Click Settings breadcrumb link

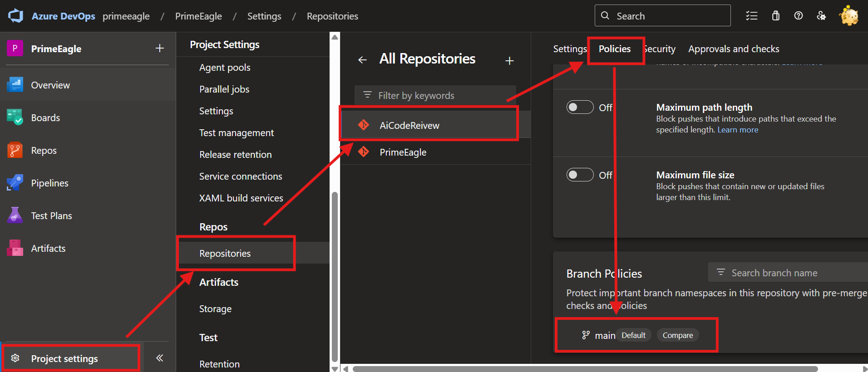point(264,16)
